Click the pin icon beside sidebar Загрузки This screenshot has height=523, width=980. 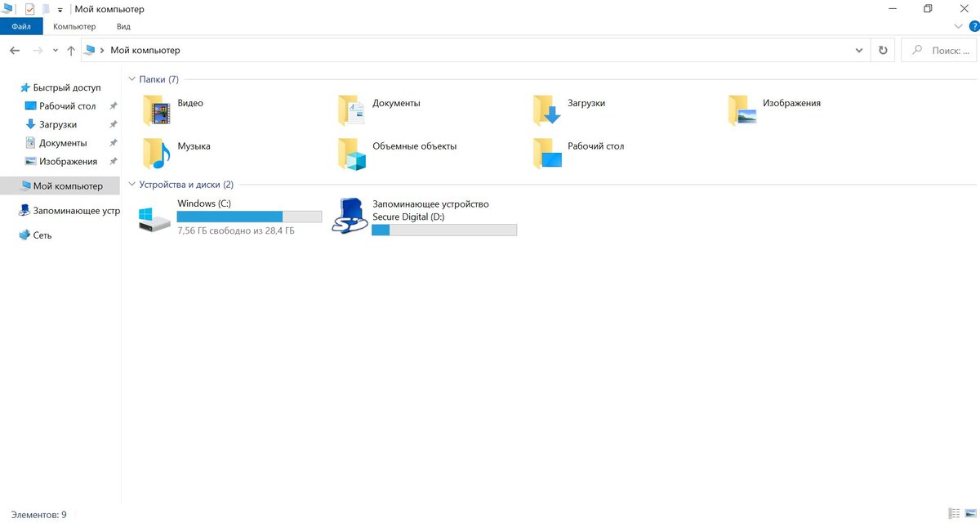pyautogui.click(x=114, y=124)
